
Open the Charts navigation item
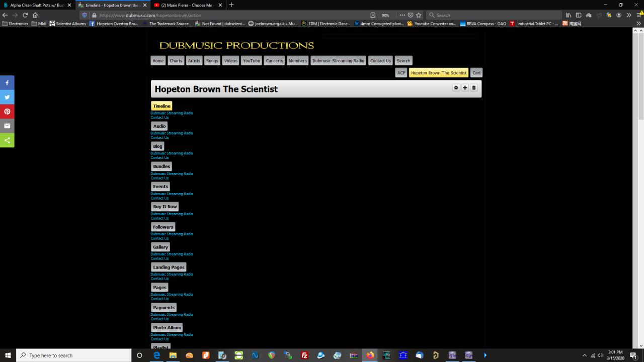click(x=176, y=61)
